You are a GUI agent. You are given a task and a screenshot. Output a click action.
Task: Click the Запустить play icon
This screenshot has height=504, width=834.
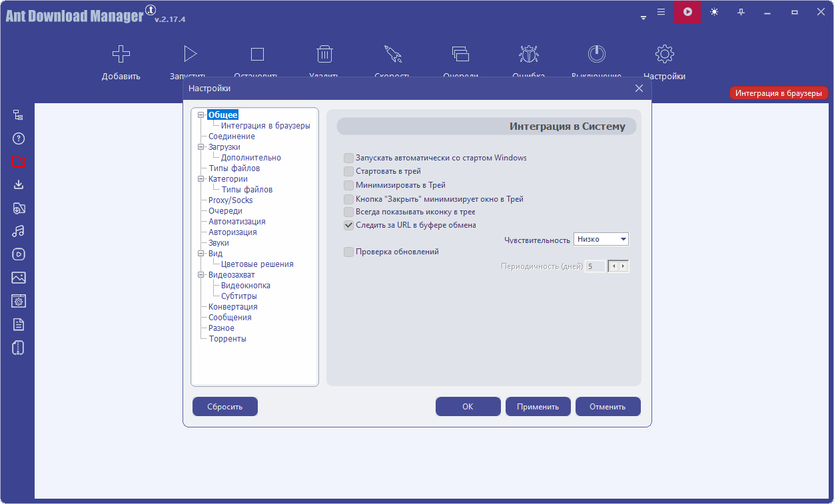point(190,54)
